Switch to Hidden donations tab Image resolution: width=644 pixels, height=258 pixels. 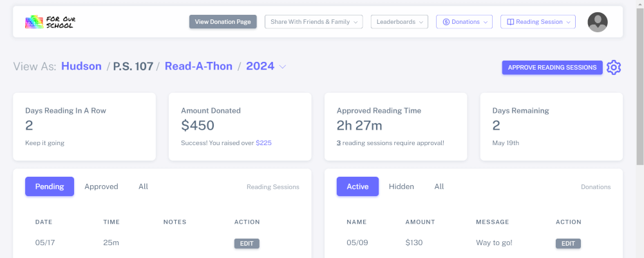point(401,186)
